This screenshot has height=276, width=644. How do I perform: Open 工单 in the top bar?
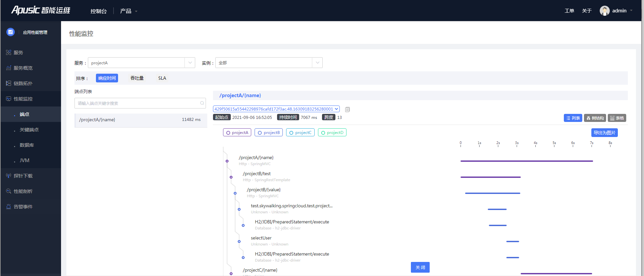coord(569,11)
